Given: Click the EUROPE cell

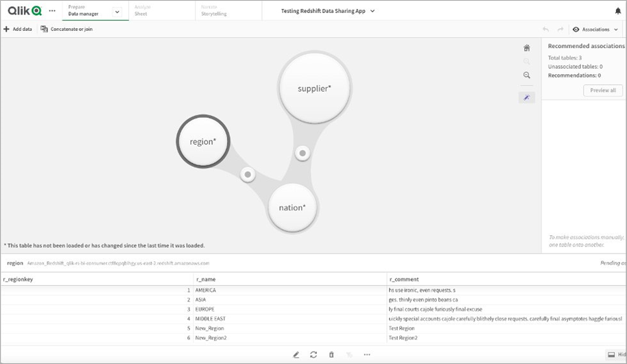Looking at the screenshot, I should coord(290,309).
